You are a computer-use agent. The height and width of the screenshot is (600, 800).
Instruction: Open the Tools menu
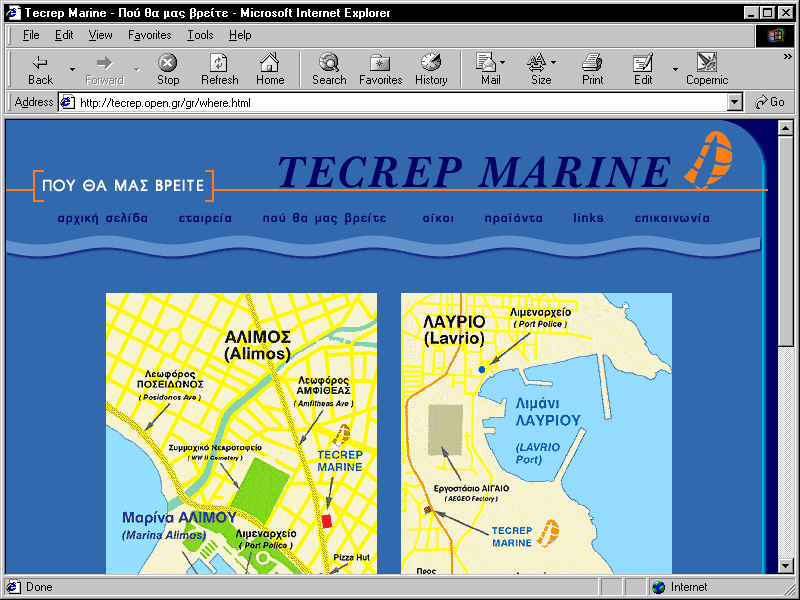(200, 35)
